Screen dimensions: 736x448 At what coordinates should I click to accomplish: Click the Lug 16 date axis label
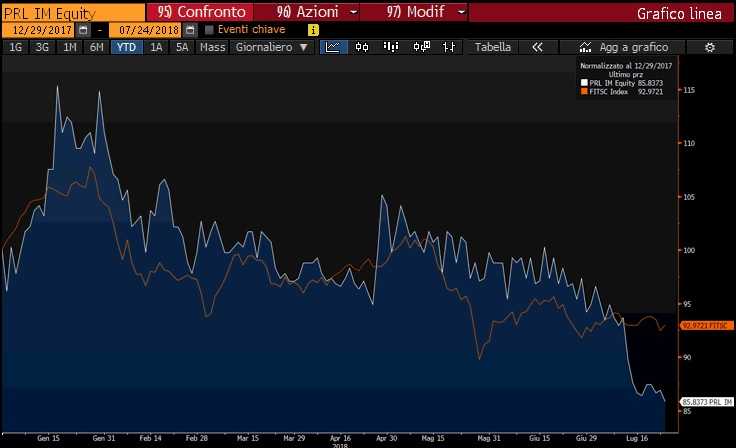tap(637, 438)
